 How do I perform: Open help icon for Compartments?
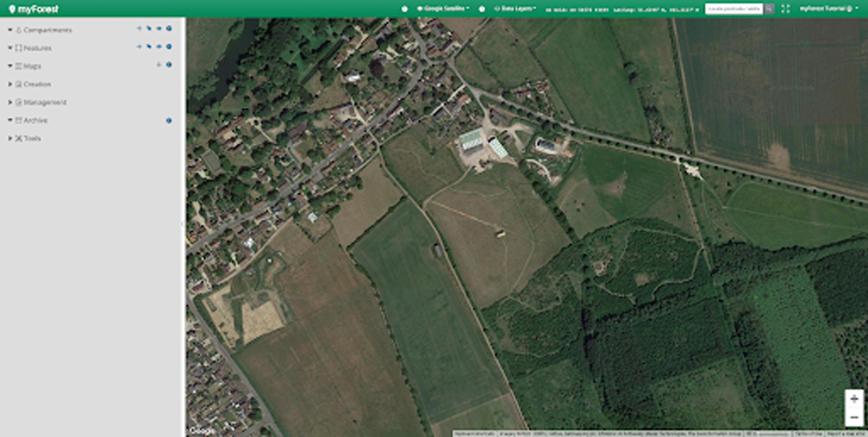(x=169, y=29)
